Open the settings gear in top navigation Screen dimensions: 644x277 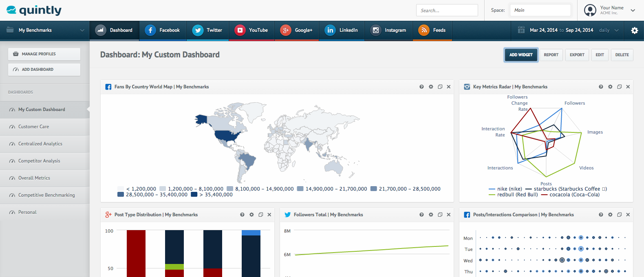point(634,31)
